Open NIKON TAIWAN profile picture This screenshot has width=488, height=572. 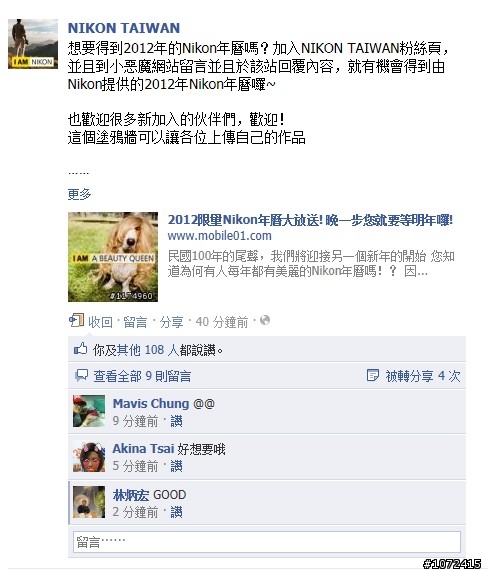33,44
